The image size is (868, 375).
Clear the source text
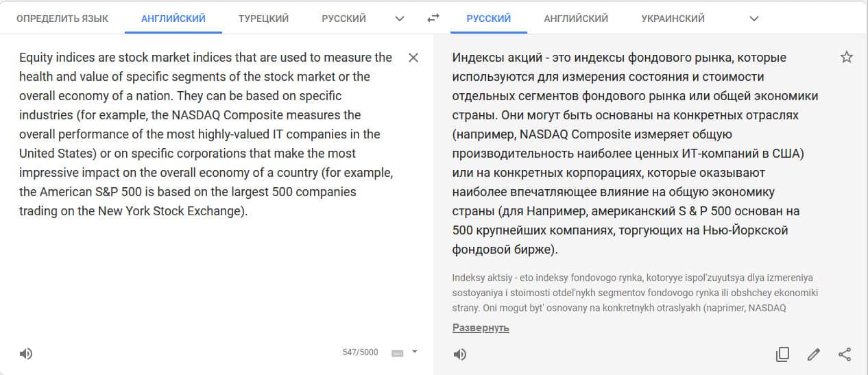click(413, 58)
